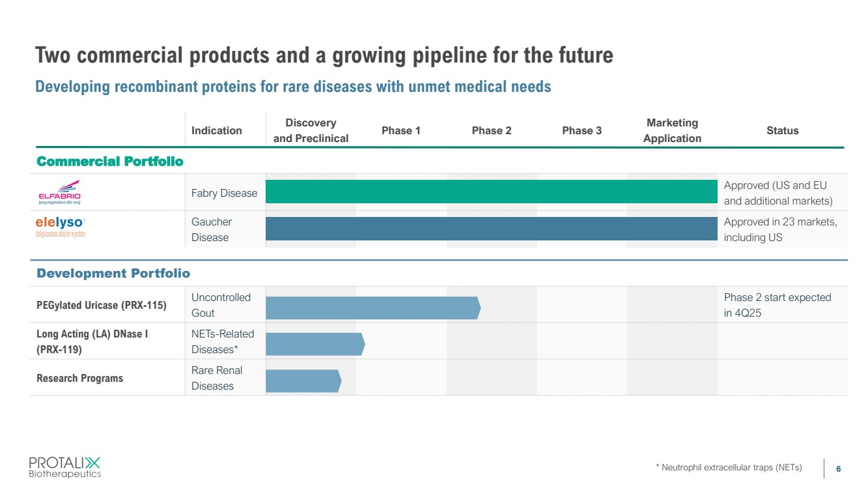Click the PRX-115 Uncontrolled Gout pipeline bar
This screenshot has height=488, width=868.
tap(372, 308)
